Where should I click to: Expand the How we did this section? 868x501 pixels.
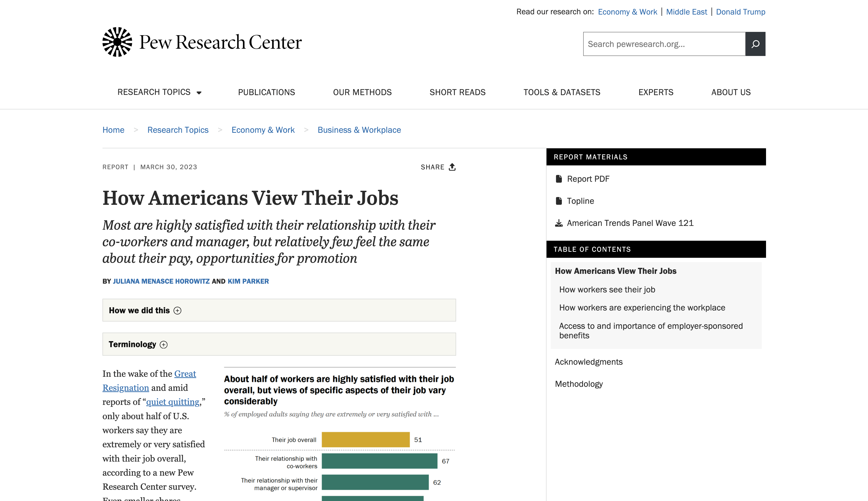(177, 310)
